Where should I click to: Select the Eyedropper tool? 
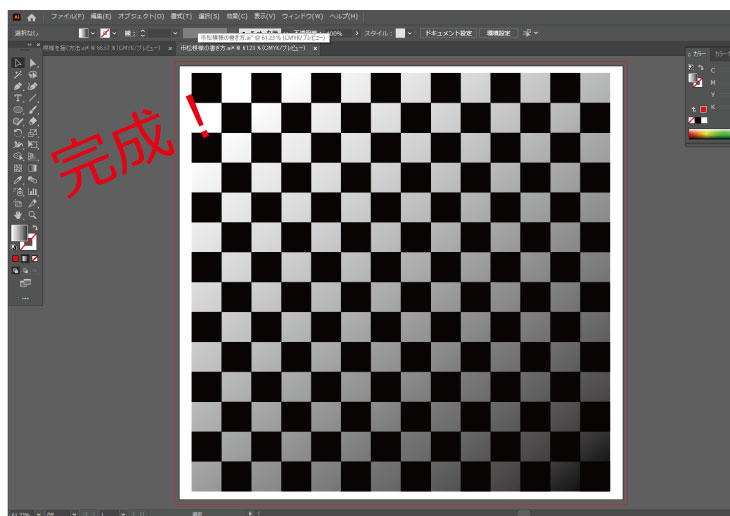pos(18,180)
